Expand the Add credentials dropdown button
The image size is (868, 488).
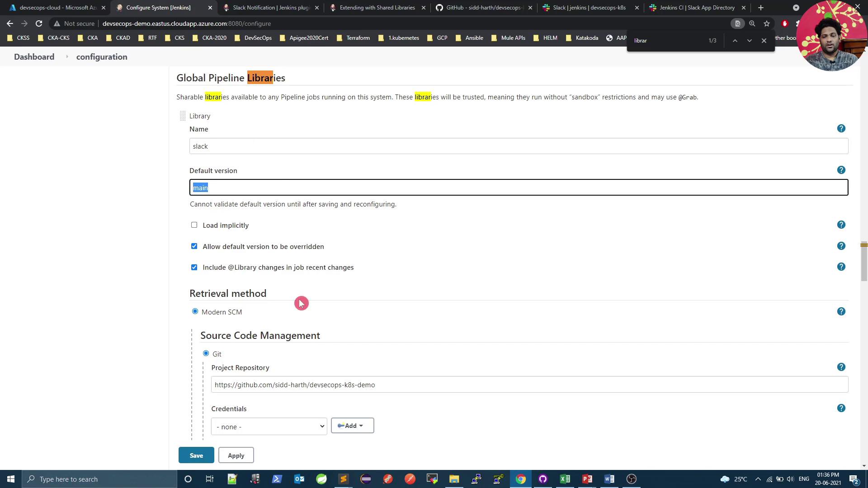[x=352, y=426]
